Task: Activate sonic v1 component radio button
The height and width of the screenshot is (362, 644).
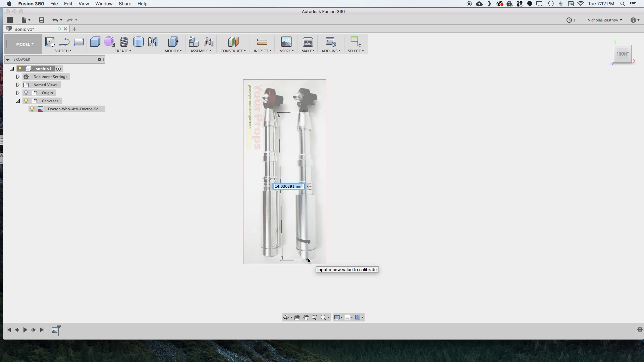Action: click(59, 69)
